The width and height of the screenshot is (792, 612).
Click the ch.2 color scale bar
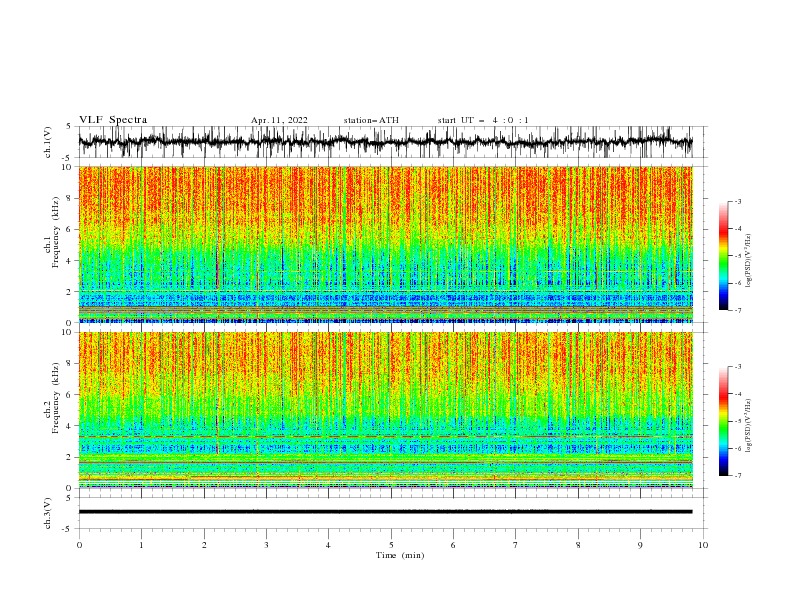click(x=723, y=421)
